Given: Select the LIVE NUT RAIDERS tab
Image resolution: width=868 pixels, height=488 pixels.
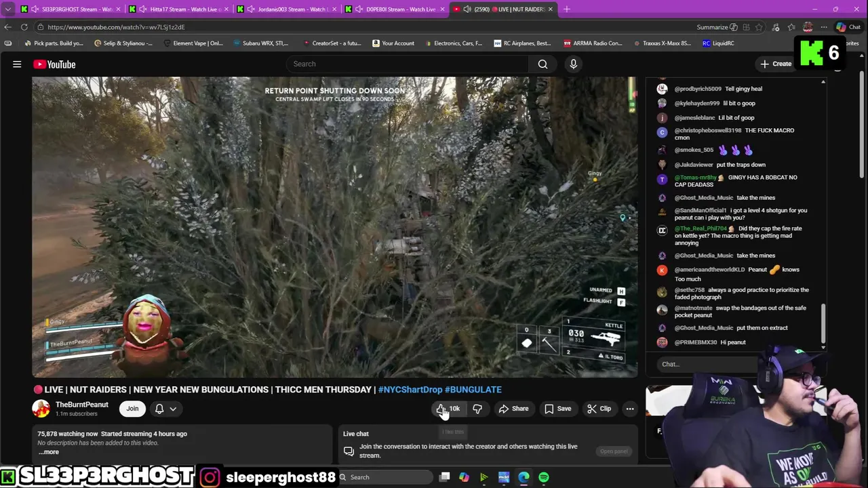Looking at the screenshot, I should pos(504,9).
